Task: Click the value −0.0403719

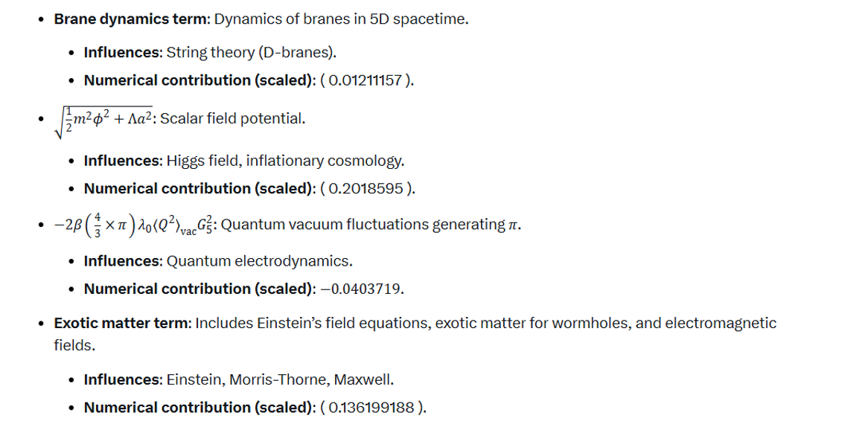Action: pos(360,289)
